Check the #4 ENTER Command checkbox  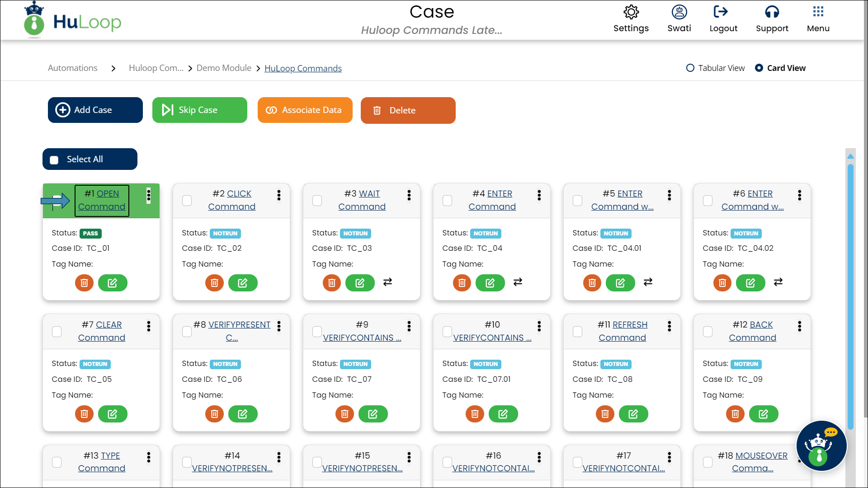click(447, 200)
